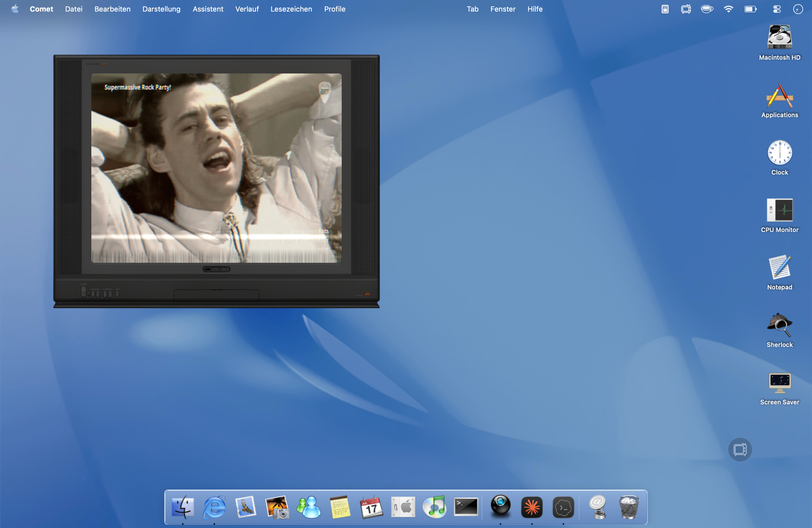Image resolution: width=812 pixels, height=528 pixels.
Task: Open the Comet application menu
Action: (x=41, y=9)
